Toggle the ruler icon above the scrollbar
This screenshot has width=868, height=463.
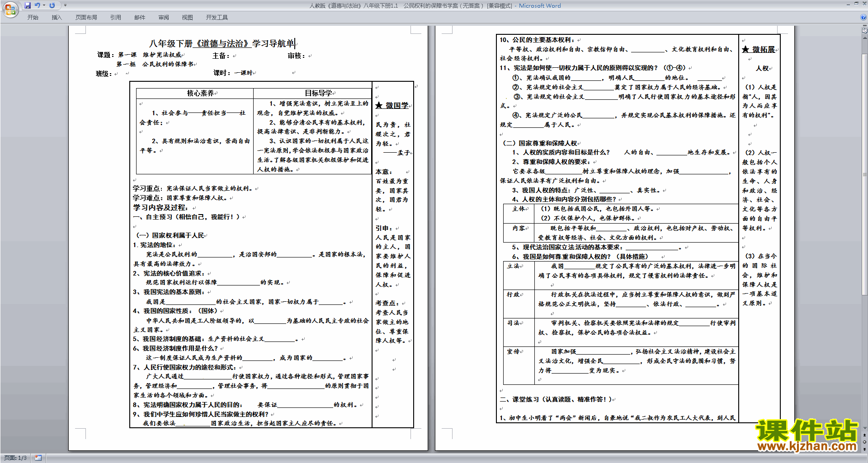pyautogui.click(x=865, y=31)
